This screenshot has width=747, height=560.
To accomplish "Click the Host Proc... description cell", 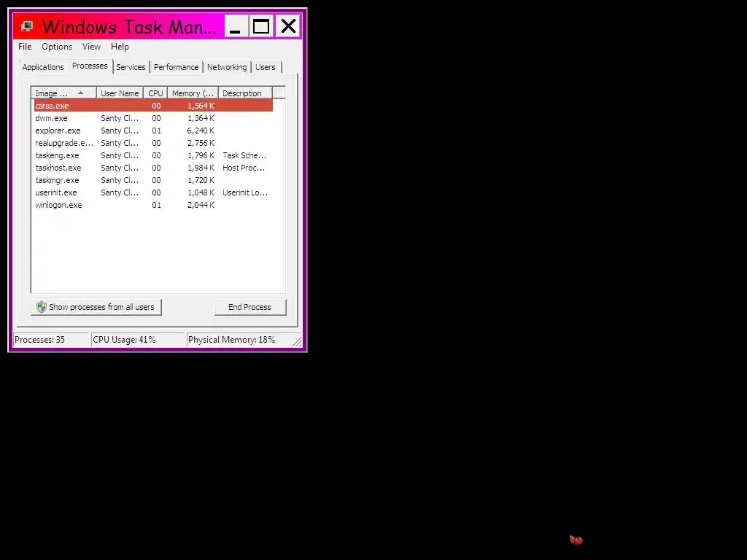I will point(244,168).
